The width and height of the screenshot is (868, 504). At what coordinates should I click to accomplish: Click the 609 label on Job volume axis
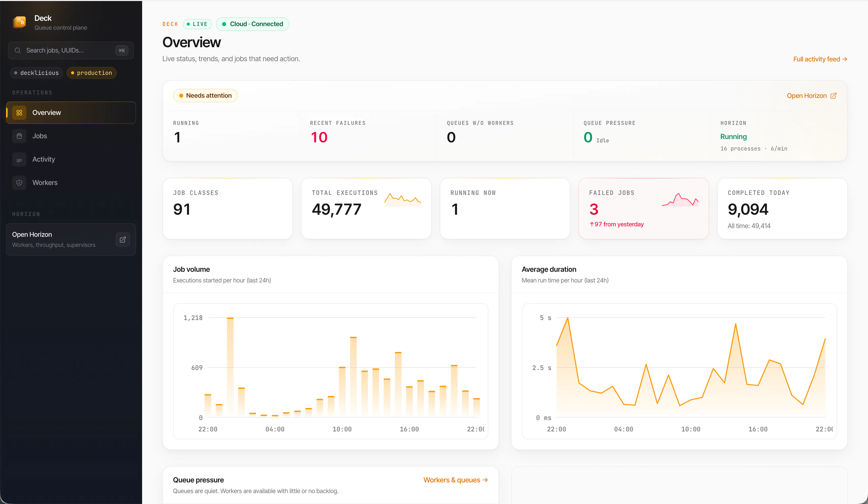click(x=197, y=368)
